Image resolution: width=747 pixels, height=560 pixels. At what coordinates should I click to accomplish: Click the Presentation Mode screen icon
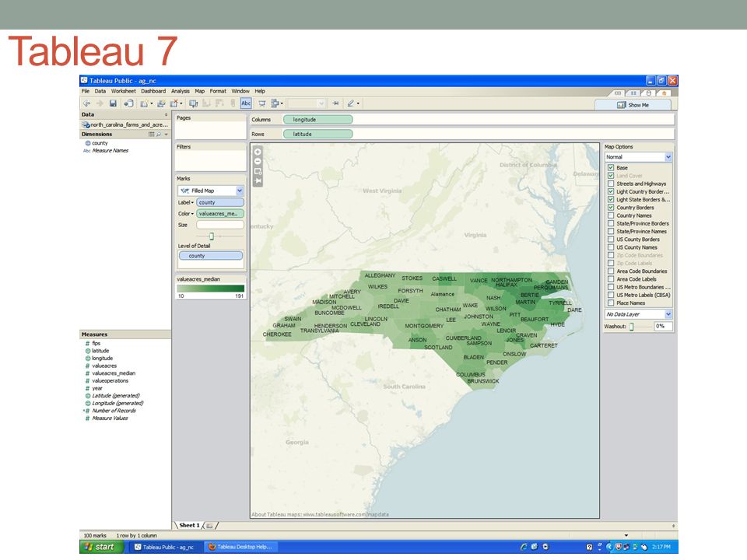pyautogui.click(x=262, y=103)
